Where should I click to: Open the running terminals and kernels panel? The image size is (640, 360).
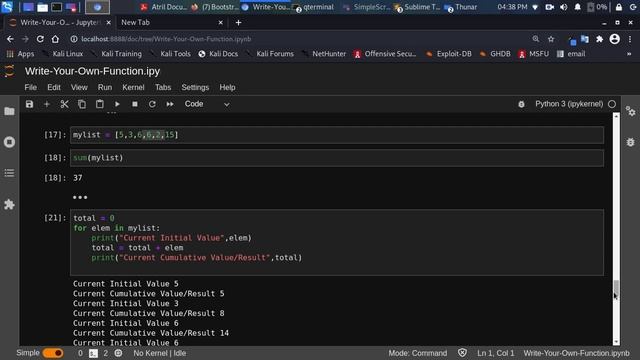coord(9,142)
